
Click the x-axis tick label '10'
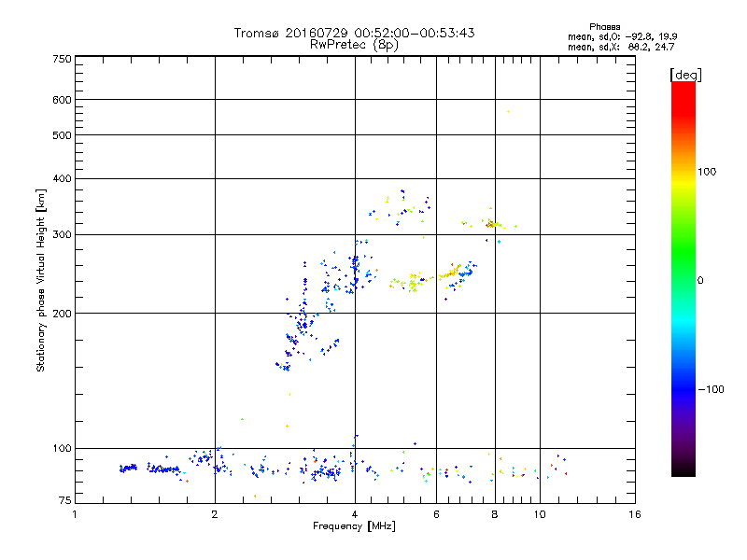[540, 514]
